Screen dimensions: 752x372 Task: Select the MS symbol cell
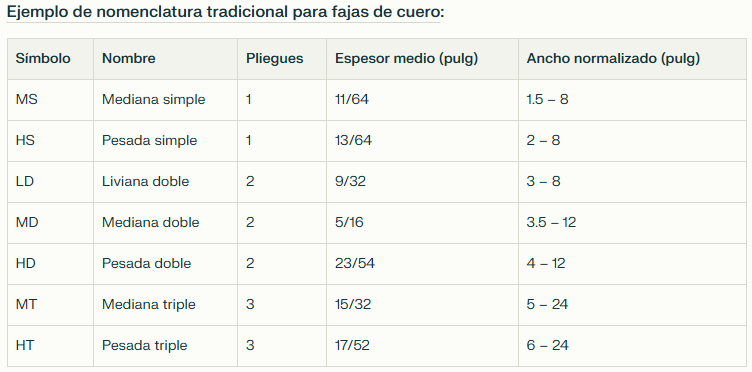coord(50,100)
